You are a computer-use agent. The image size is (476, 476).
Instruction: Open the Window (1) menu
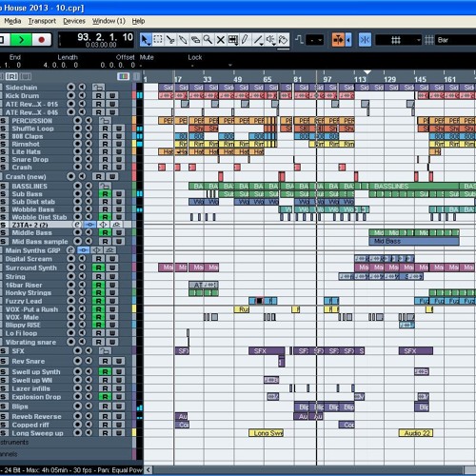point(109,21)
